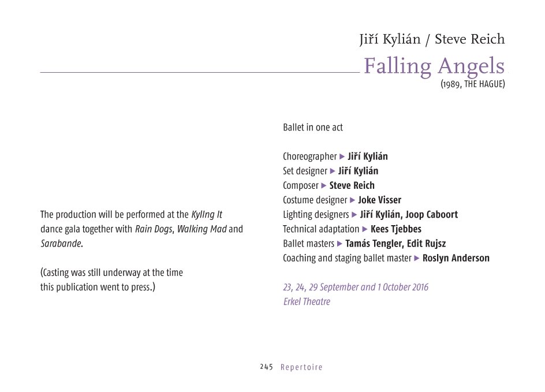The width and height of the screenshot is (545, 392).
Task: Click the Jiří Kylián / Steve Reich heading
Action: tap(432, 39)
